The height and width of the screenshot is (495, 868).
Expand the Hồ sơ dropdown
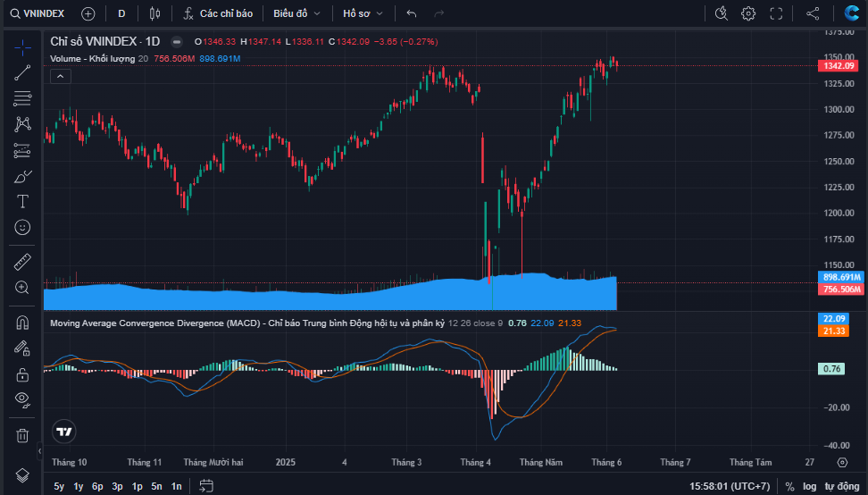pyautogui.click(x=363, y=13)
